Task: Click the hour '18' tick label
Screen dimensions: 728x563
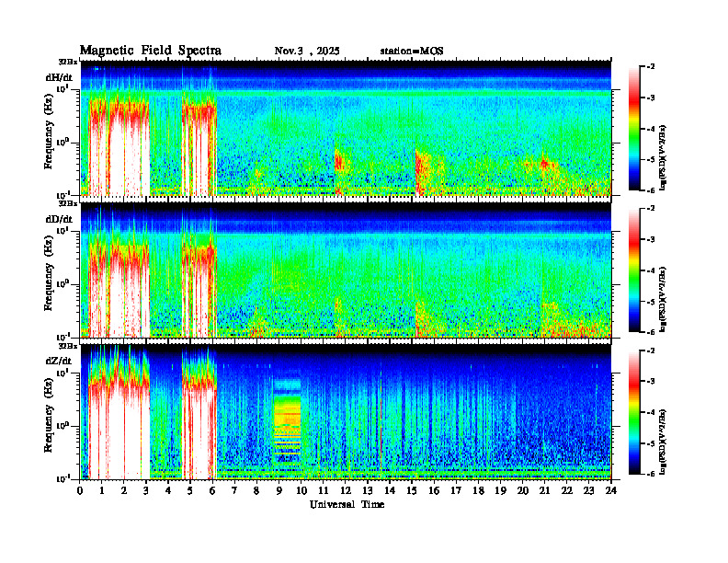Action: (478, 490)
